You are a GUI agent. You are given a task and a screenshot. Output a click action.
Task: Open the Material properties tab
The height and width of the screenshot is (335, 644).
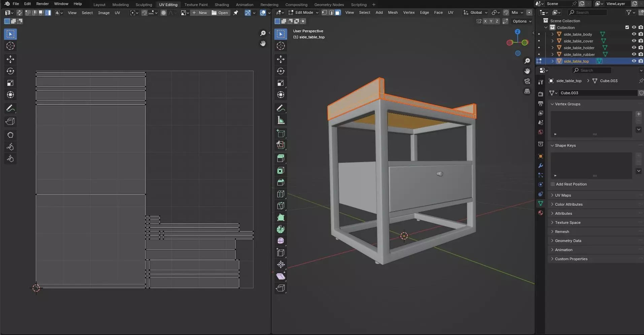[541, 213]
